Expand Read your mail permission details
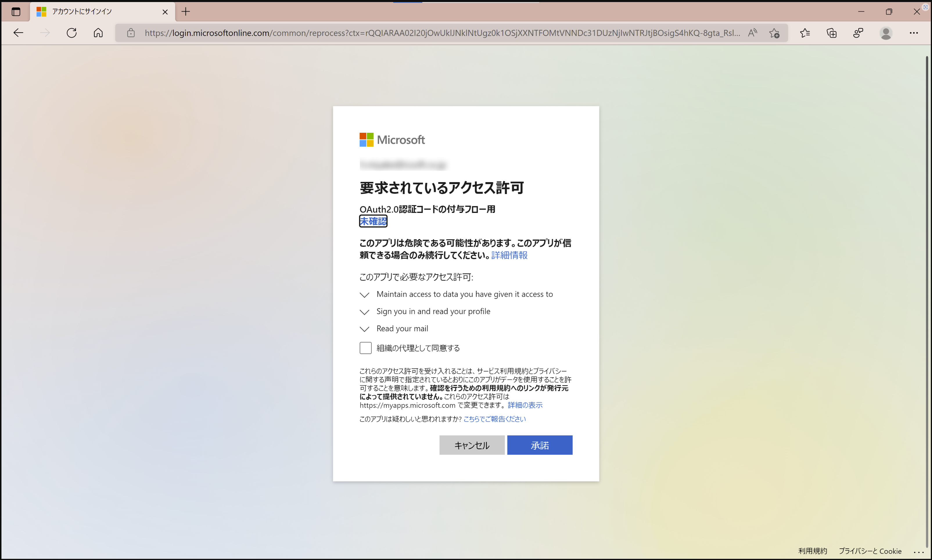Image resolution: width=932 pixels, height=560 pixels. coord(364,329)
